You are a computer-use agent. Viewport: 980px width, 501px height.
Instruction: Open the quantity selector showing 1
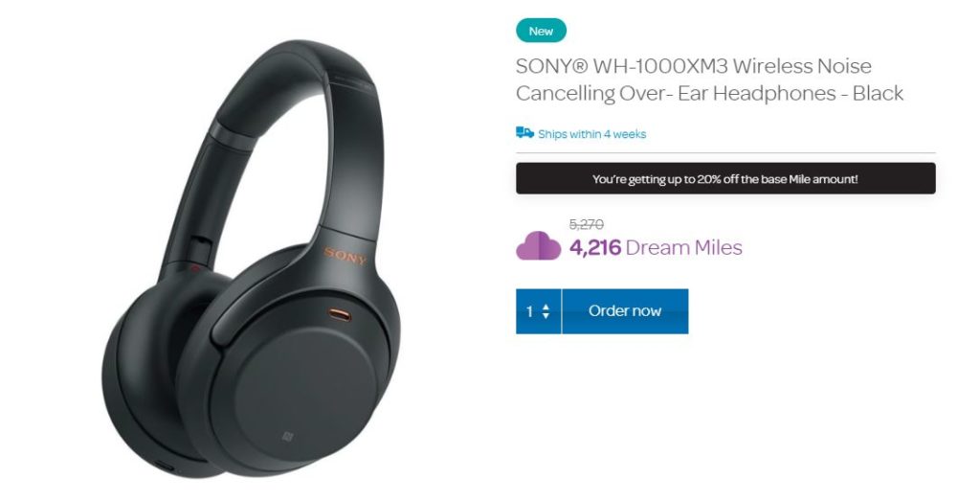539,311
